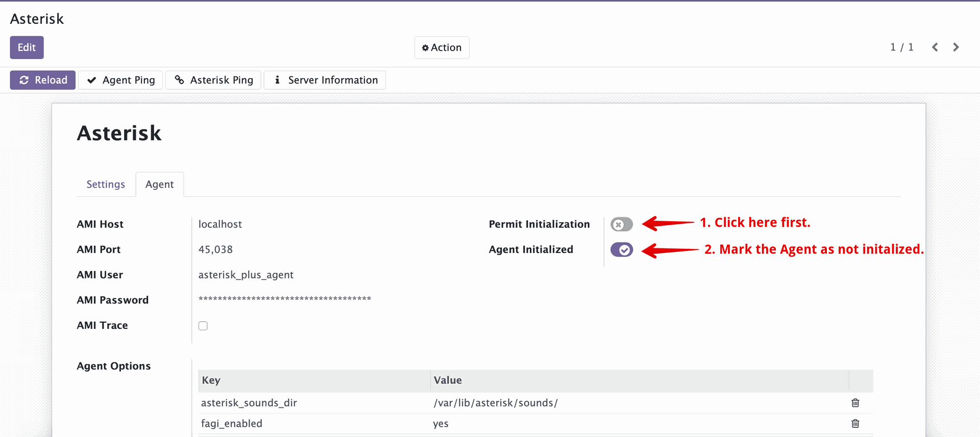The width and height of the screenshot is (980, 437).
Task: Select the fagi_enabled key cell
Action: click(x=314, y=424)
